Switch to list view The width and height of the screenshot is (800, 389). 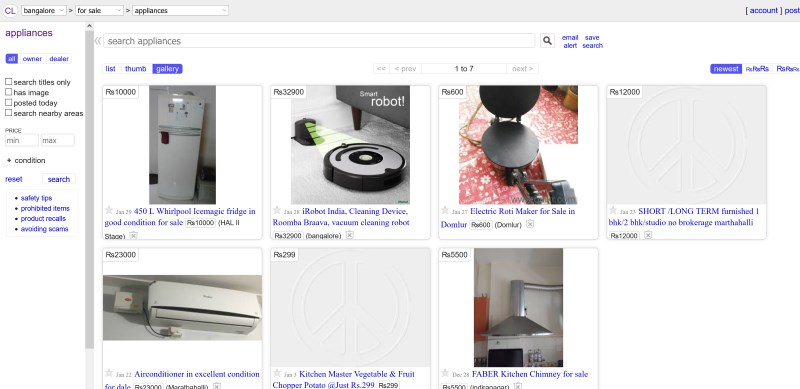(x=111, y=69)
